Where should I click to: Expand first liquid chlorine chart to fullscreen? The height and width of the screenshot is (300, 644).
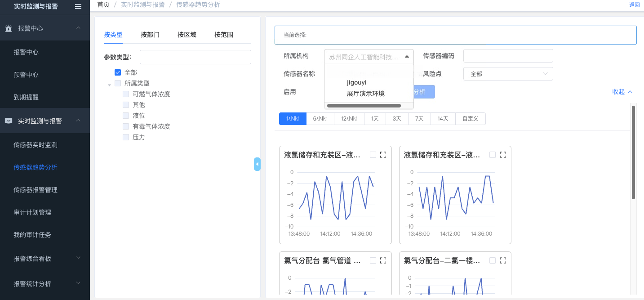[383, 155]
